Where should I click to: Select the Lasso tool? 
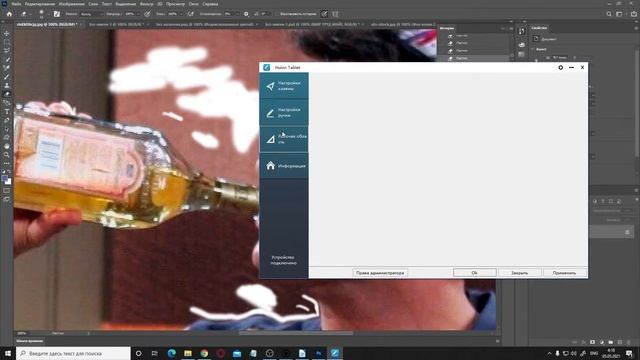point(7,51)
